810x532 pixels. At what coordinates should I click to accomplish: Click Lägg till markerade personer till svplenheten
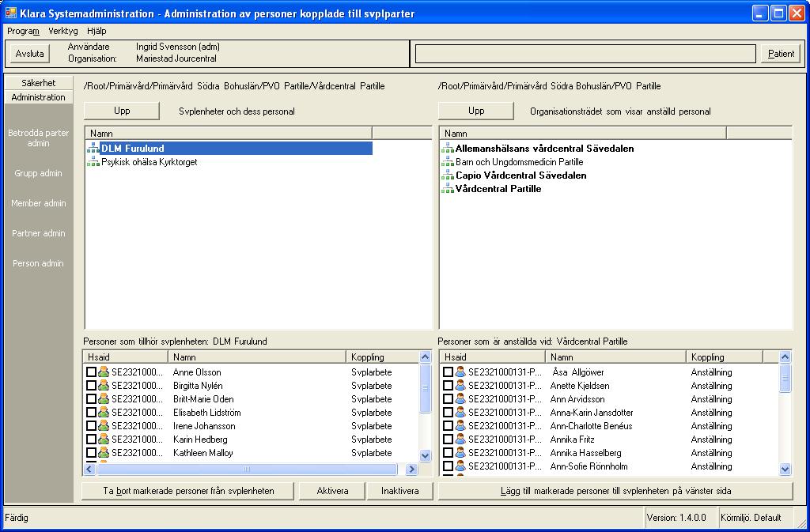[x=615, y=491]
